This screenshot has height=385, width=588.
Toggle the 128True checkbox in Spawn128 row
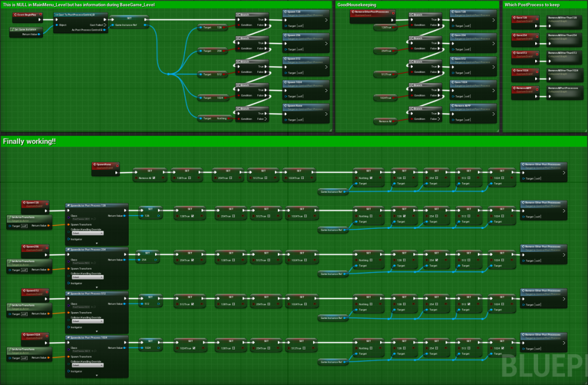(192, 216)
